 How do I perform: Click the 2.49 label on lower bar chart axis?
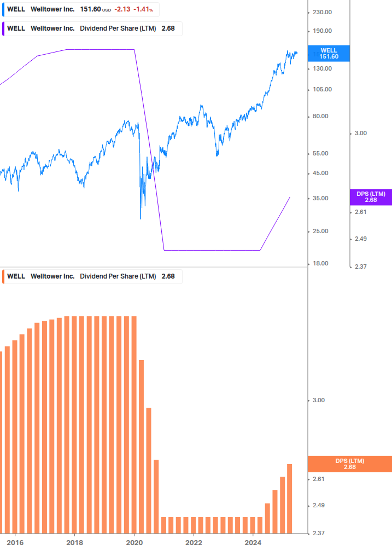[x=319, y=506]
